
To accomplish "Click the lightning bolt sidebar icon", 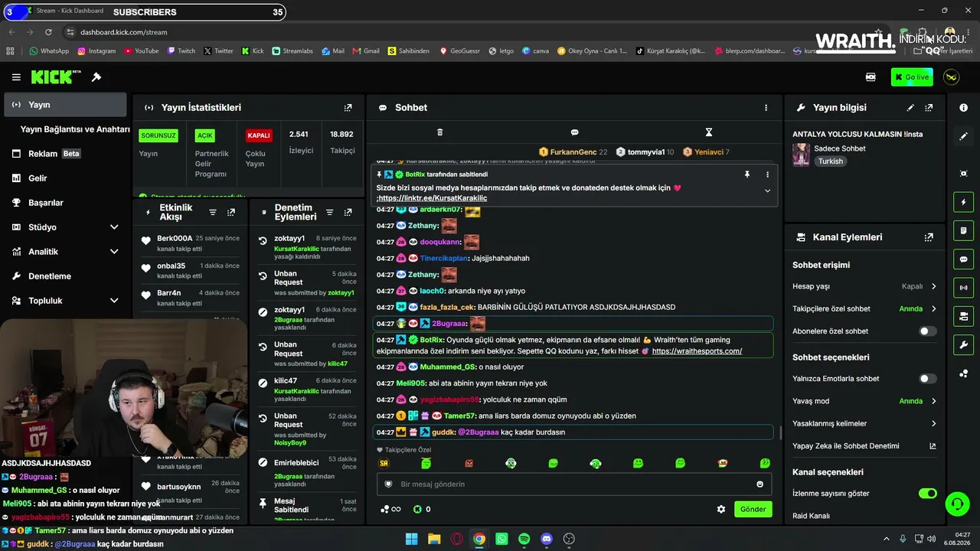I will [x=963, y=203].
